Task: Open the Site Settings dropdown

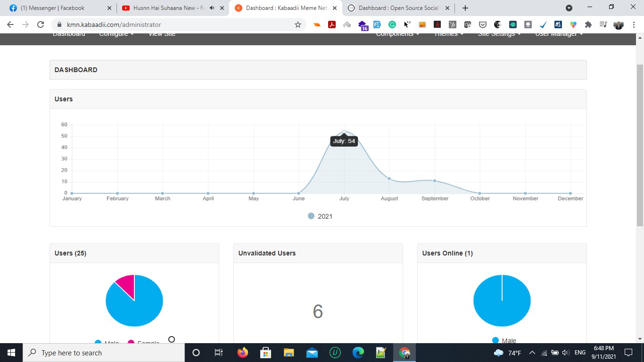Action: pyautogui.click(x=499, y=34)
